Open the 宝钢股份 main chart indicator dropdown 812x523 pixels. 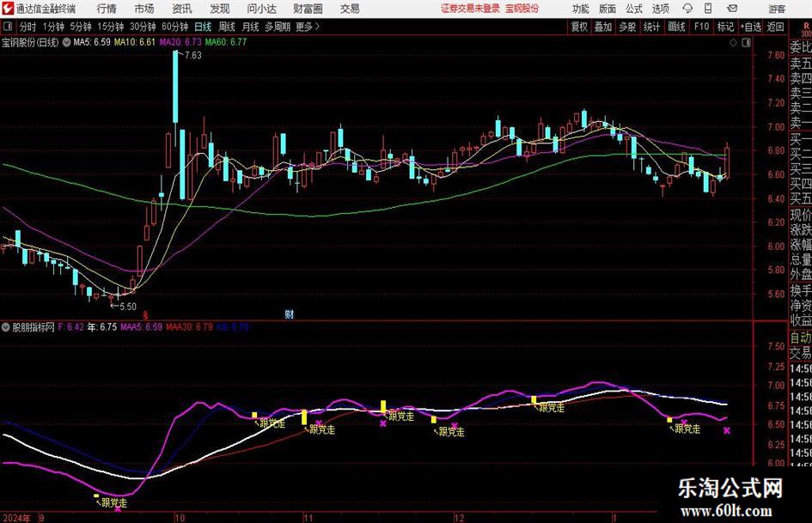[66, 42]
